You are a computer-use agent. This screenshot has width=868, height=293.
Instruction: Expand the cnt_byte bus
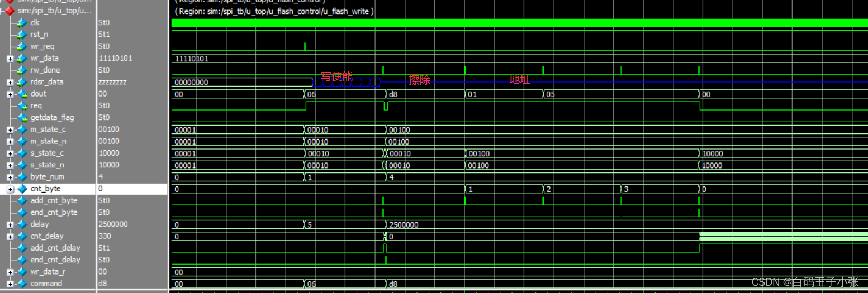[x=10, y=189]
